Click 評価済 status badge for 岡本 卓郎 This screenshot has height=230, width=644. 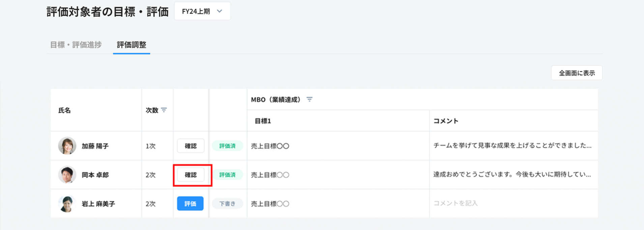coord(227,175)
